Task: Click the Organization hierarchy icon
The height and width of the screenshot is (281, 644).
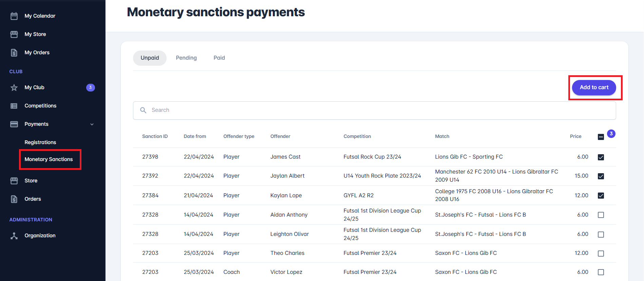Action: pos(14,236)
